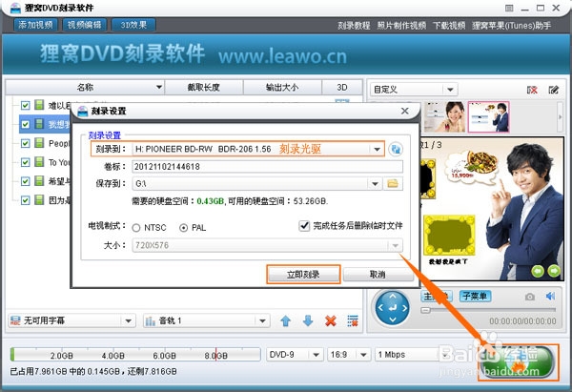Uncheck the 难以 video row checkbox
This screenshot has height=392, width=572.
click(x=25, y=106)
